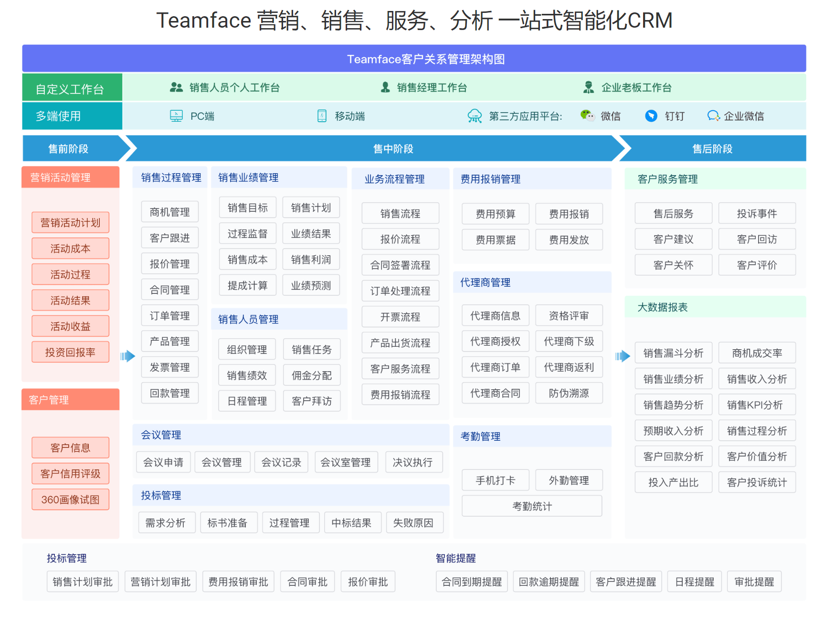Click the 钉钉 DingTalk icon
The image size is (834, 644).
[651, 116]
